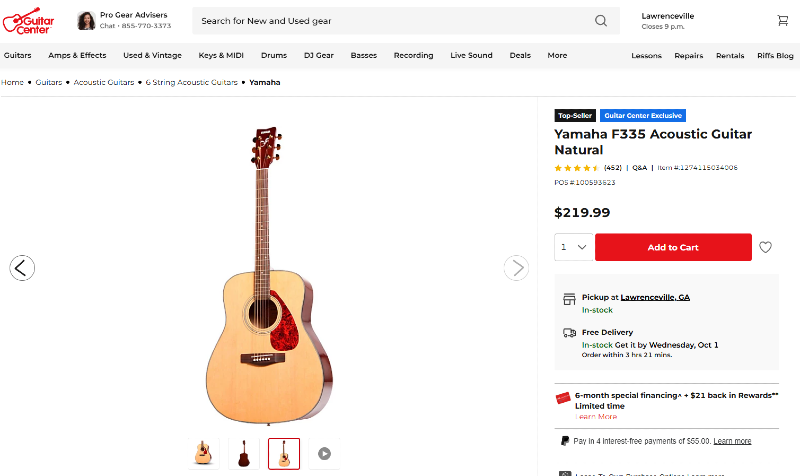The image size is (800, 476).
Task: Click the Add to Cart button
Action: coord(673,247)
